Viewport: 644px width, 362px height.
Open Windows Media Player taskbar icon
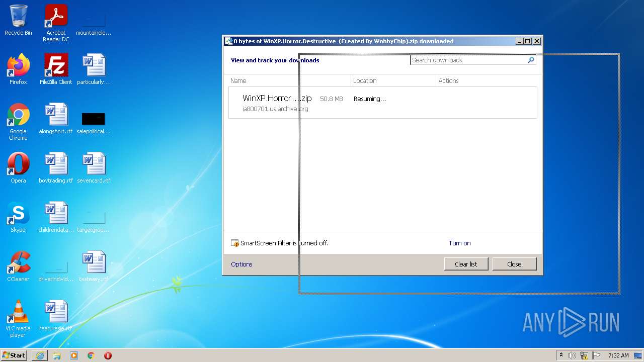(x=74, y=355)
